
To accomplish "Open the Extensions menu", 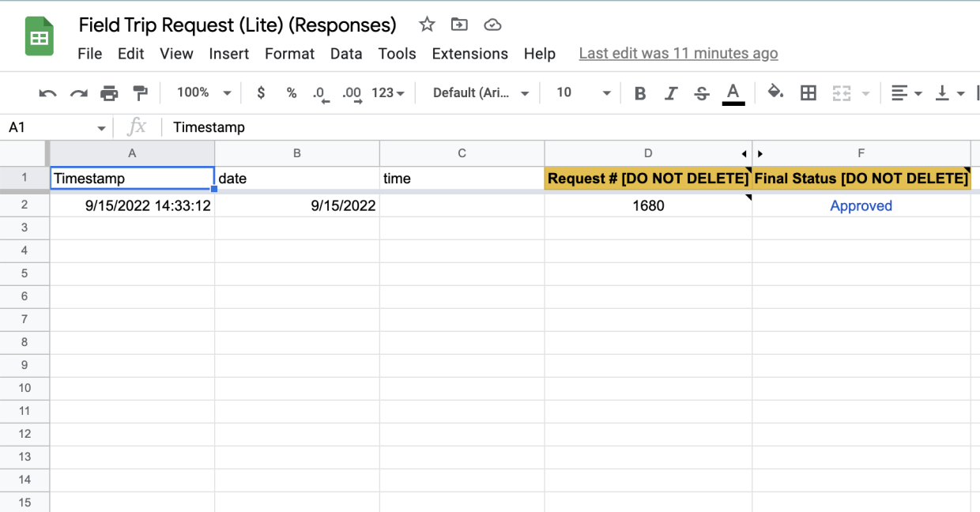I will point(469,54).
